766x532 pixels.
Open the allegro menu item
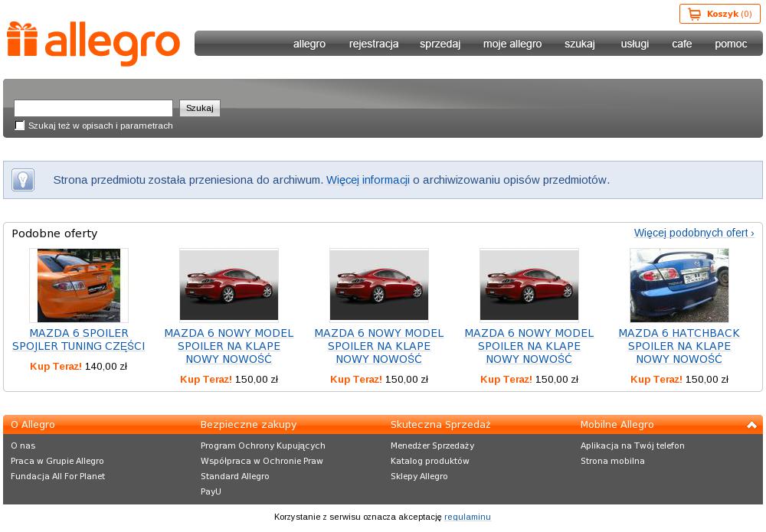click(309, 44)
